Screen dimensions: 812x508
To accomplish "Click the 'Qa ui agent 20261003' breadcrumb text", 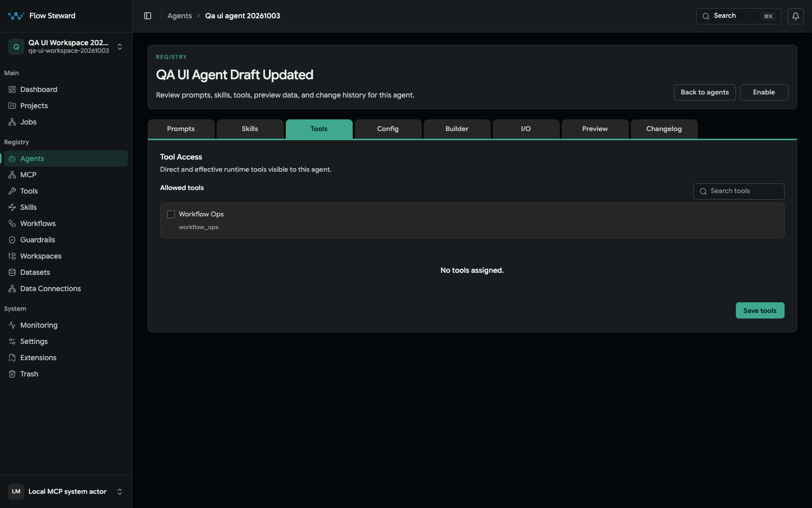I will [243, 16].
